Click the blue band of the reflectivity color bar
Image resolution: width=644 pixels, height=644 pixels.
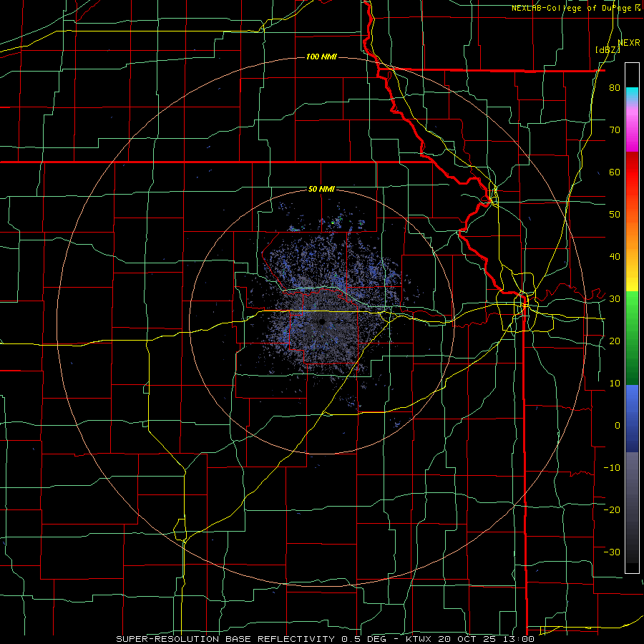click(632, 419)
